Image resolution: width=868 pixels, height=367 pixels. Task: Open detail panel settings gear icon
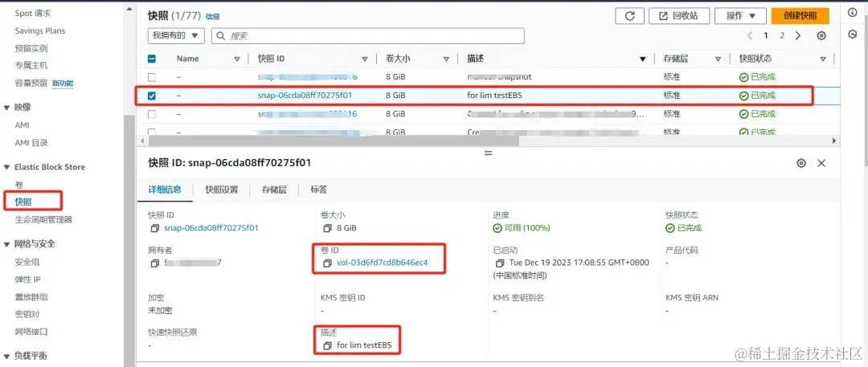(x=801, y=163)
